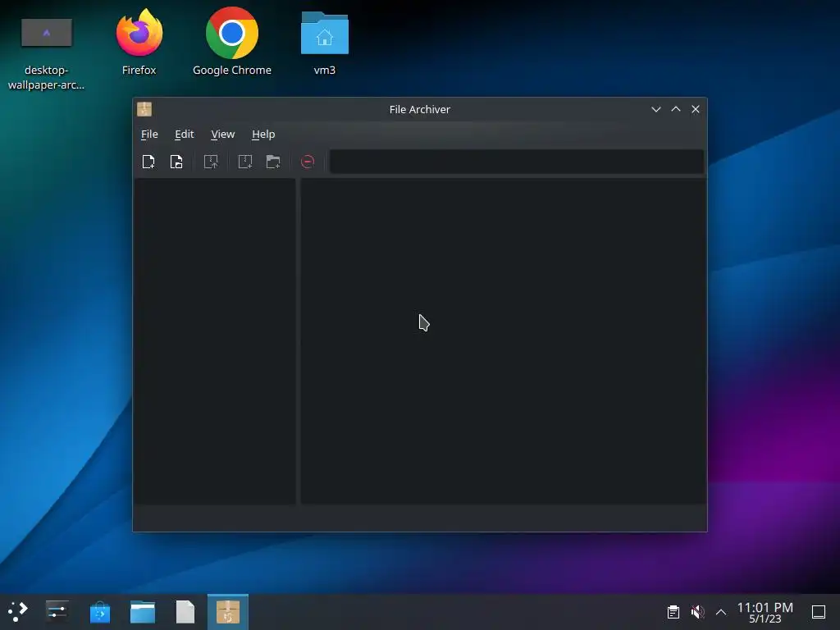The image size is (840, 630).
Task: Click the Show Desktop button in taskbar
Action: (x=819, y=612)
